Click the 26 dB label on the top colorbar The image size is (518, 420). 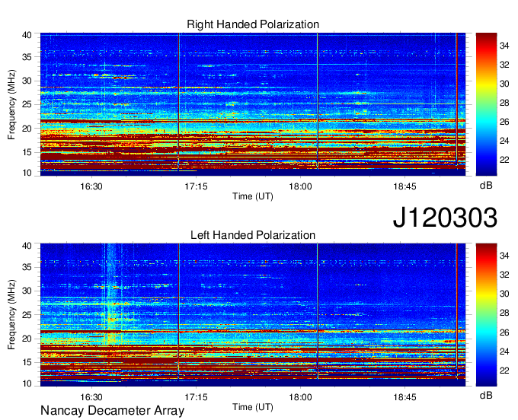504,122
